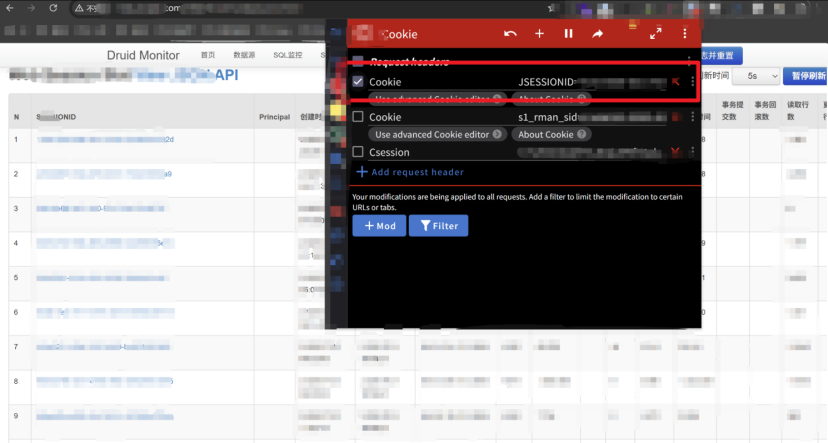This screenshot has height=443, width=828.
Task: Open session ID link in row 1
Action: coord(105,139)
